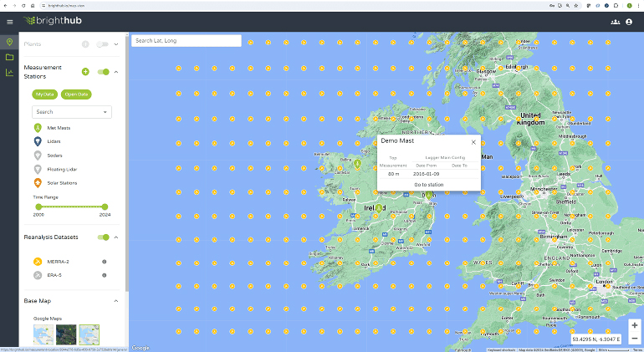Image resolution: width=644 pixels, height=352 pixels.
Task: Select the first Google Maps roadmap thumbnail
Action: tap(43, 334)
